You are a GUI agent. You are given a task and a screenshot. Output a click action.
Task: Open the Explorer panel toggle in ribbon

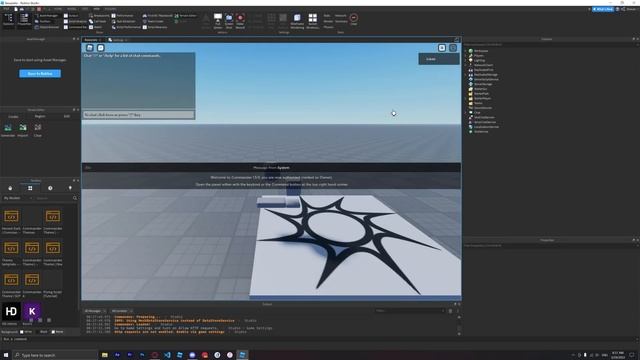[x=8, y=20]
